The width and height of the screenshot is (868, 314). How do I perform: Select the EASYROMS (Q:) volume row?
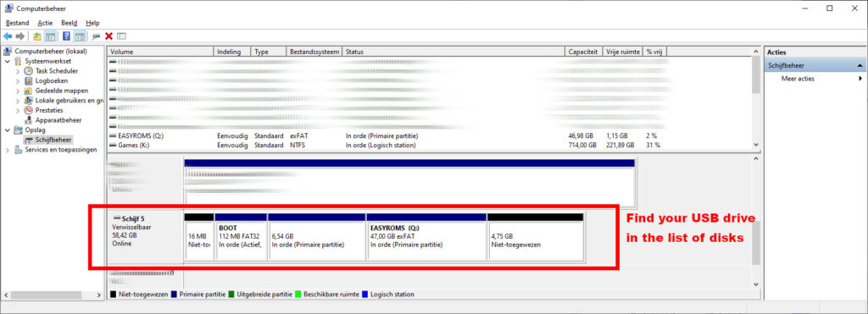[x=387, y=135]
